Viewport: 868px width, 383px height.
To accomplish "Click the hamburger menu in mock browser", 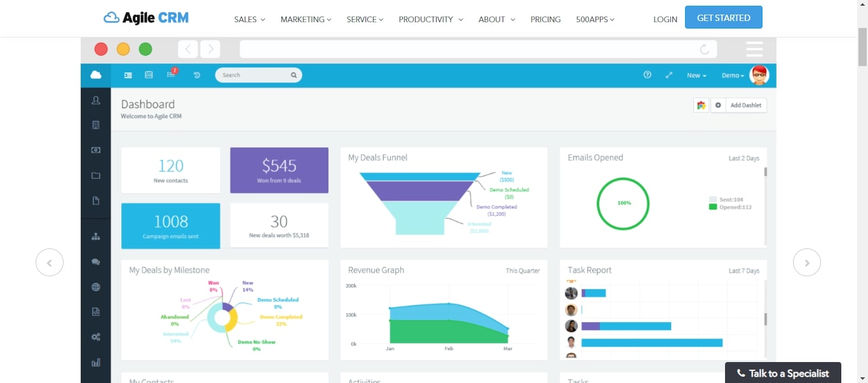I will (x=754, y=49).
